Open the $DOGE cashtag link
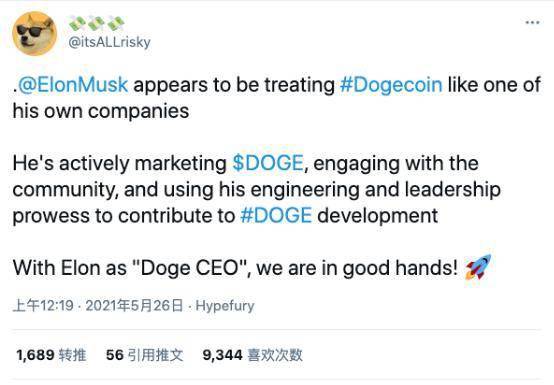This screenshot has height=385, width=554. tap(268, 163)
